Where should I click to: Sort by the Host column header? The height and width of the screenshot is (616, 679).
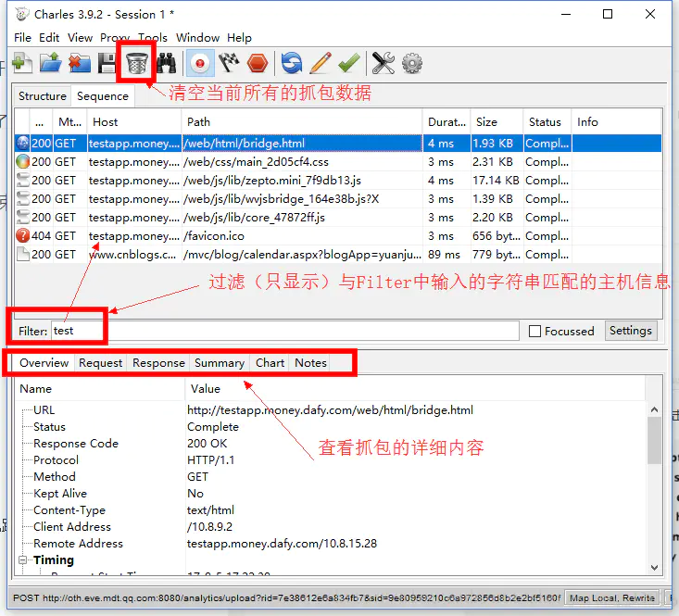point(133,122)
